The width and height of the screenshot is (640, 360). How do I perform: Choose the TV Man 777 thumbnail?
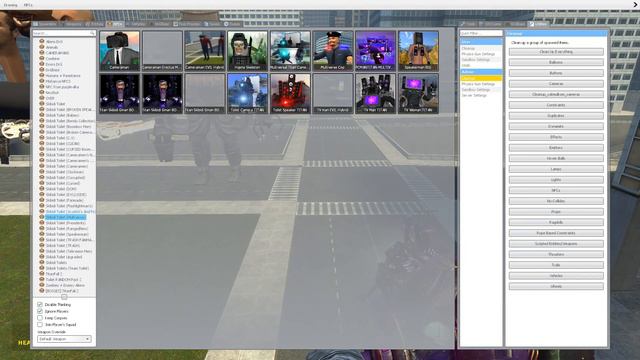(x=376, y=93)
